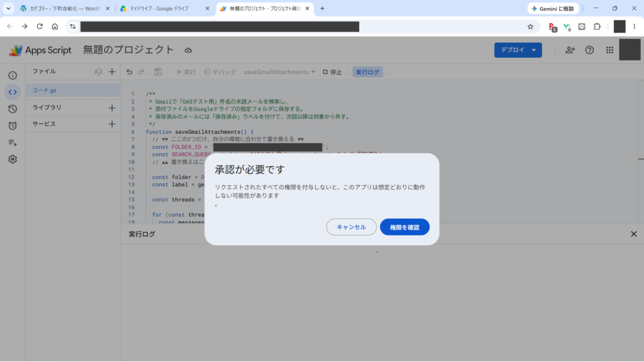Select the コード.gs file
This screenshot has height=362, width=644.
(73, 90)
